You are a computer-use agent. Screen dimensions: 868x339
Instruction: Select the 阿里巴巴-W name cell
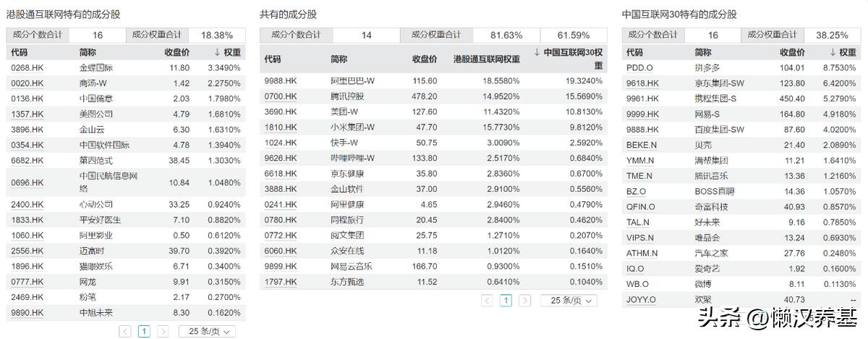352,80
